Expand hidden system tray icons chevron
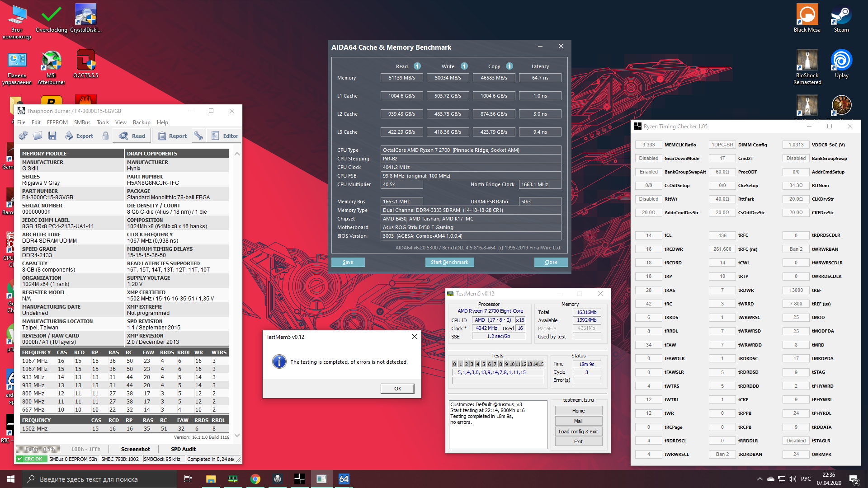The image size is (868, 488). tap(759, 479)
